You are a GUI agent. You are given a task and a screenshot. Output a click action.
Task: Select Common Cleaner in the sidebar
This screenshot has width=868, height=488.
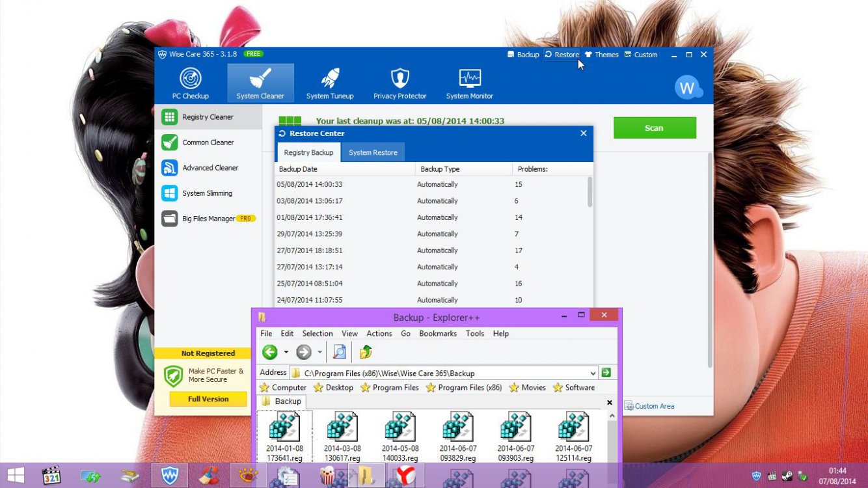click(208, 142)
